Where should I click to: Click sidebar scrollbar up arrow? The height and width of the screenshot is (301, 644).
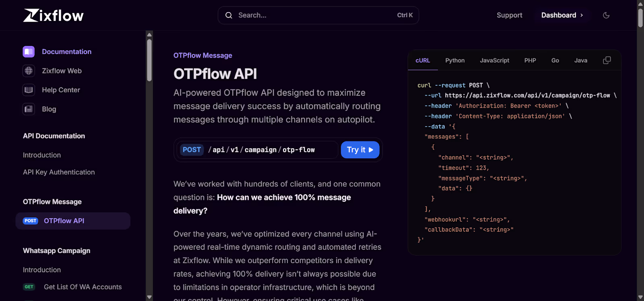(x=149, y=35)
